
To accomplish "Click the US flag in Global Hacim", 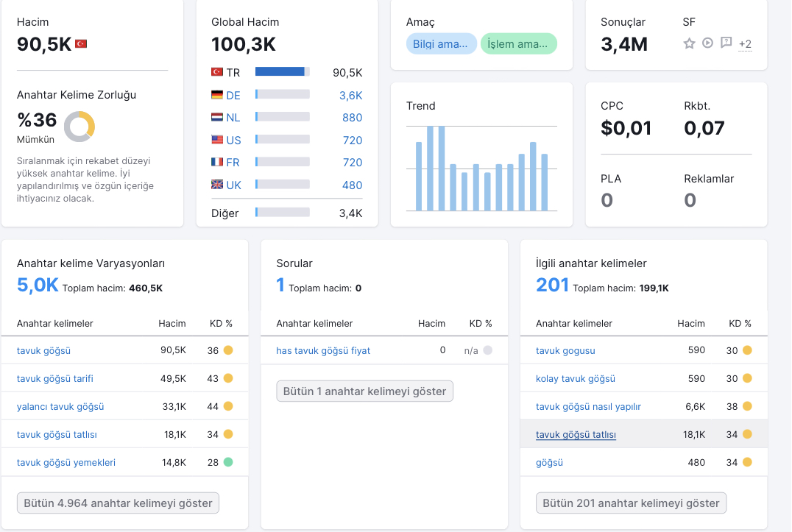I will pyautogui.click(x=216, y=139).
